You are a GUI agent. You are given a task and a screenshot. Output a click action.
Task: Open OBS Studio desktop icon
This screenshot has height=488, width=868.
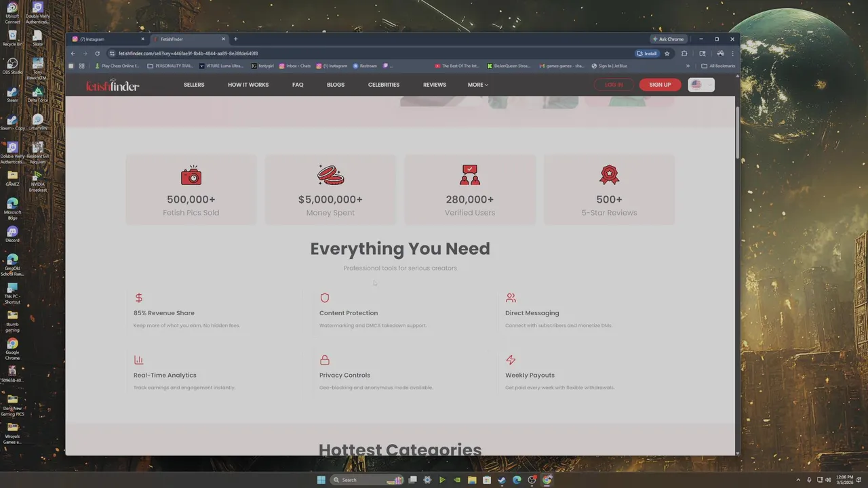(12, 66)
